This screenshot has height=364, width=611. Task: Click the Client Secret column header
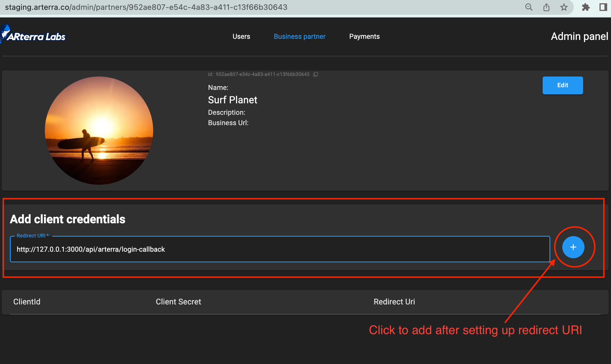pyautogui.click(x=178, y=302)
